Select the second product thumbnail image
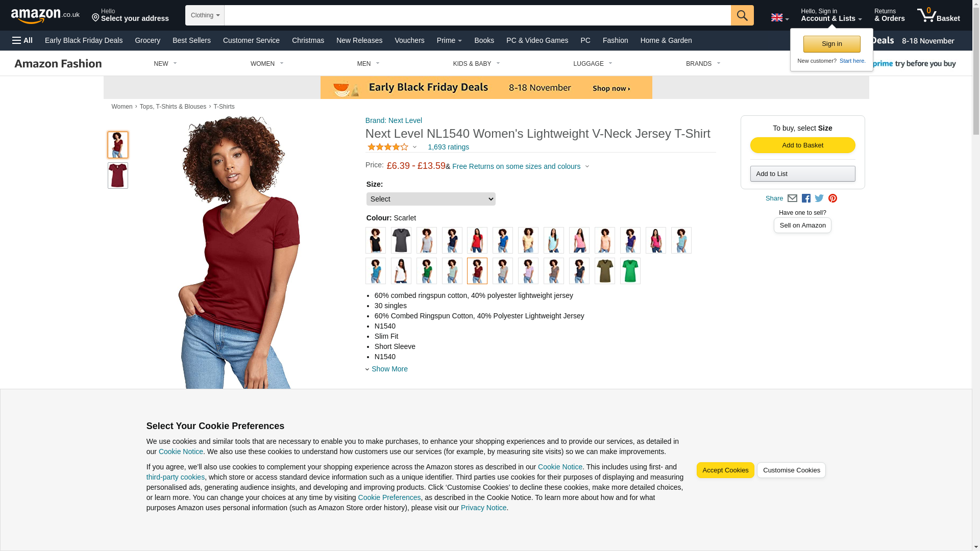 pyautogui.click(x=118, y=176)
